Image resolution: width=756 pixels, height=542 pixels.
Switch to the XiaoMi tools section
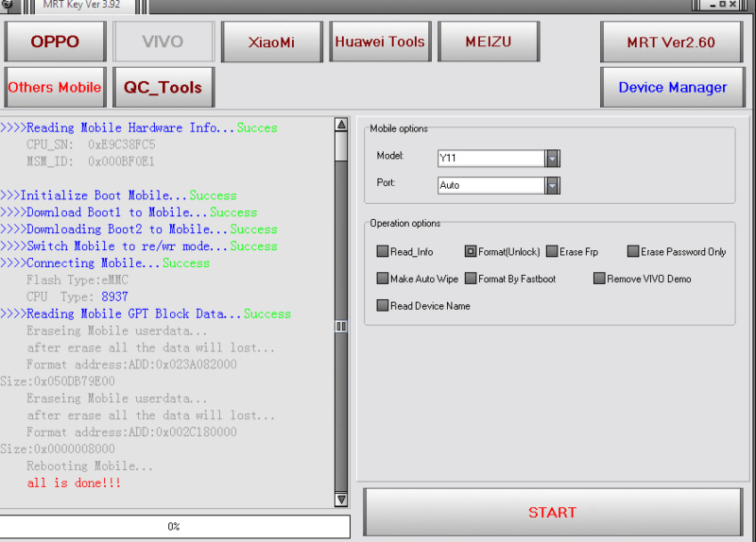click(x=271, y=42)
